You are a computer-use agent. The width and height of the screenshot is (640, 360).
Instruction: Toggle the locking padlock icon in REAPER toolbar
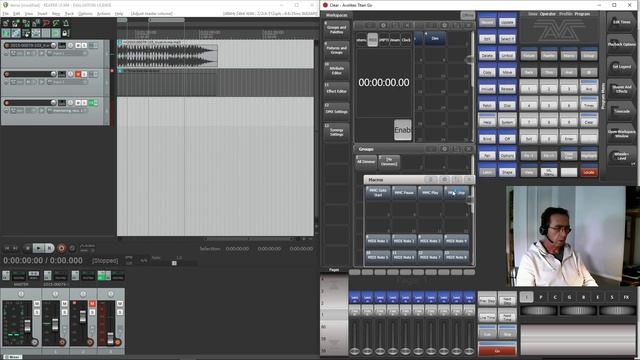point(66,33)
